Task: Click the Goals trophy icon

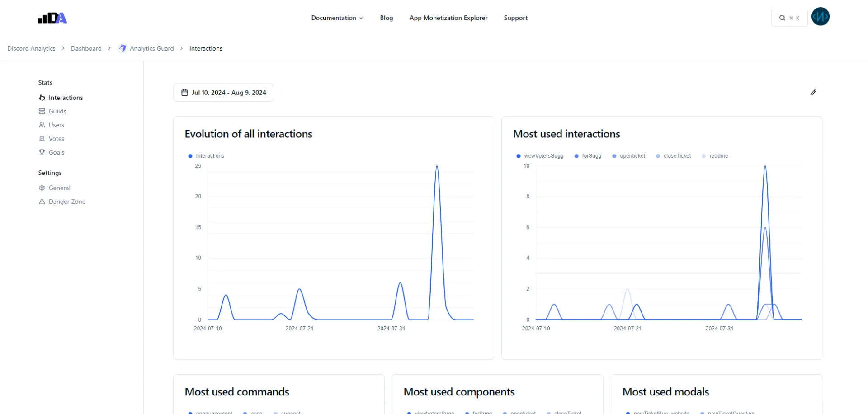Action: [x=42, y=152]
